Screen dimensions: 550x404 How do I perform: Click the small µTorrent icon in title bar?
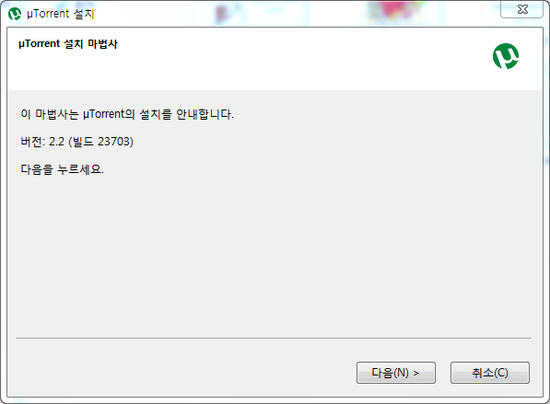click(x=14, y=14)
